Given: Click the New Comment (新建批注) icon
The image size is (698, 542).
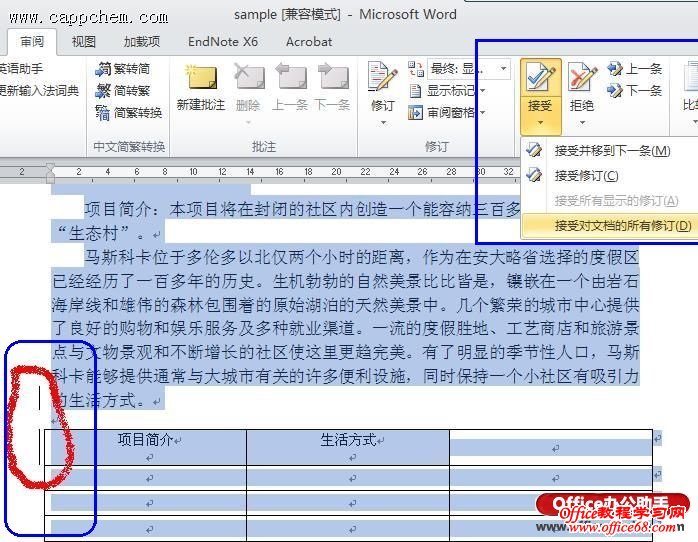Looking at the screenshot, I should pos(201,77).
